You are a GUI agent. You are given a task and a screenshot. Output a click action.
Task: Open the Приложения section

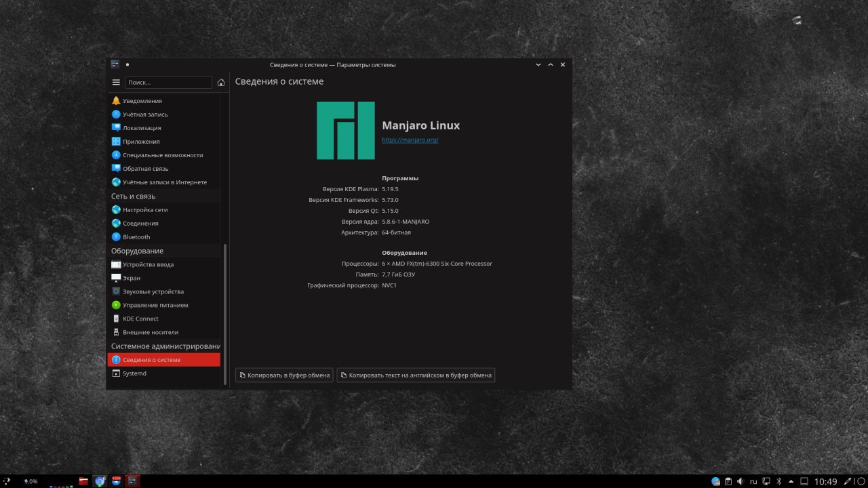[x=164, y=142]
